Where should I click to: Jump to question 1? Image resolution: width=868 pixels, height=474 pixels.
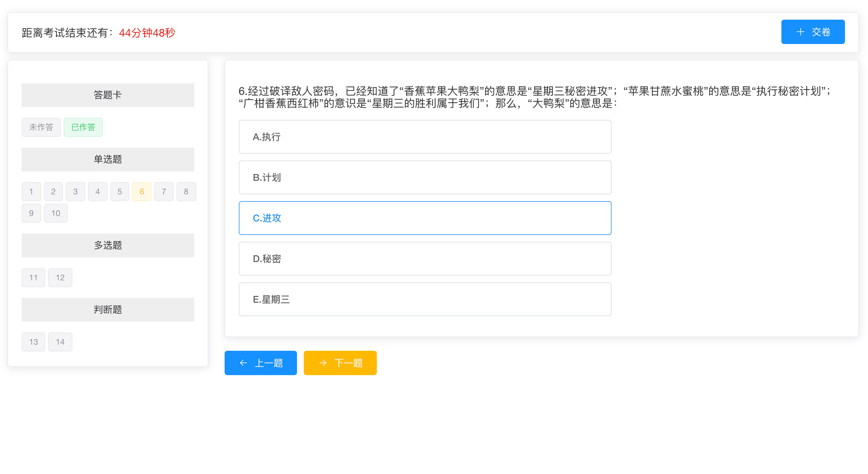click(31, 191)
